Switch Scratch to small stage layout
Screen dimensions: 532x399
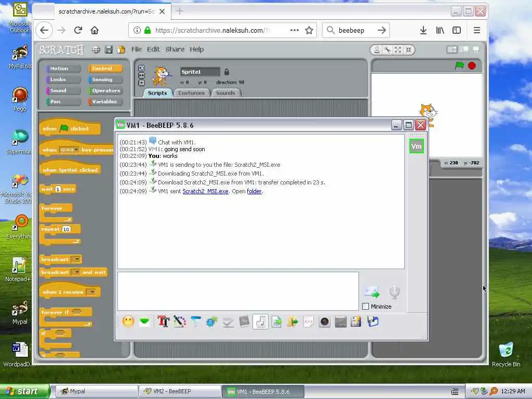(x=452, y=49)
